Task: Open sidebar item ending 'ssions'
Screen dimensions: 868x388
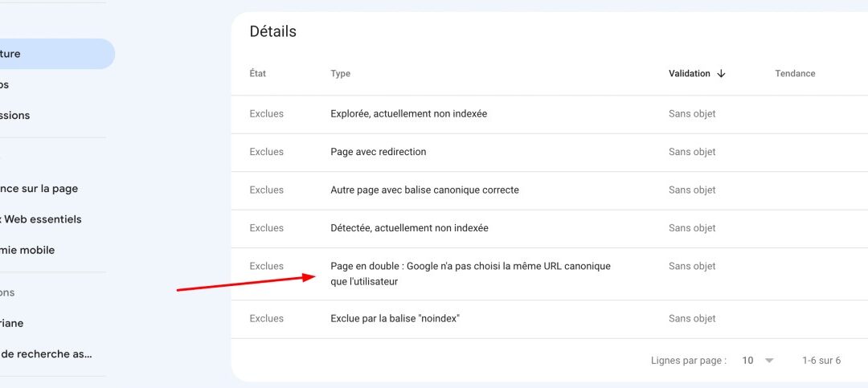Action: (x=15, y=115)
